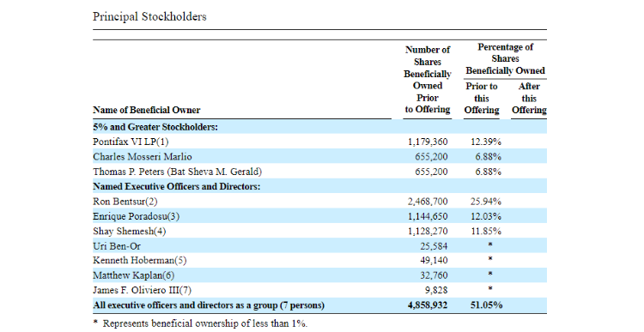Click Kenneth Hoberman(5) name
Screen dimensions: 644x332
point(140,261)
